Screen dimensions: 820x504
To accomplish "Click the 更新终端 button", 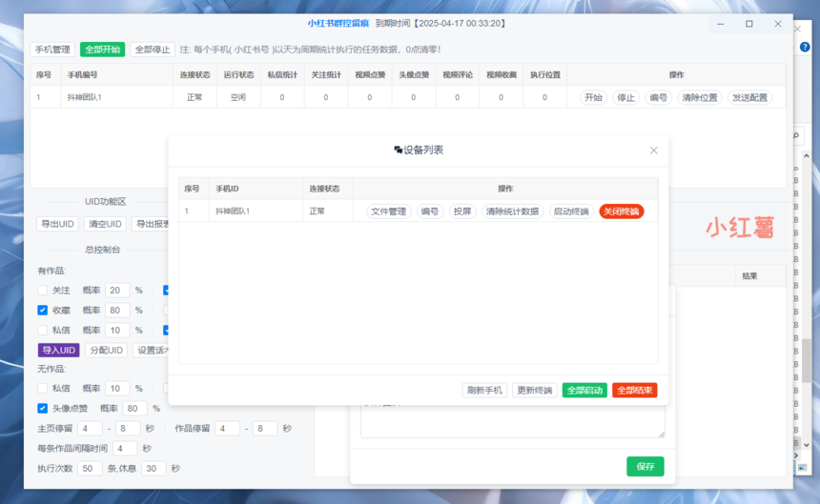I will [535, 390].
